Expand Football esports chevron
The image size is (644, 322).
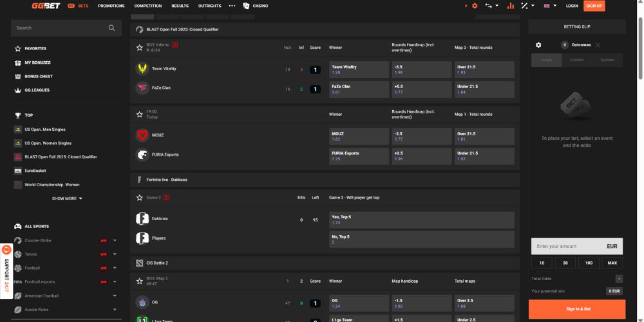115,282
